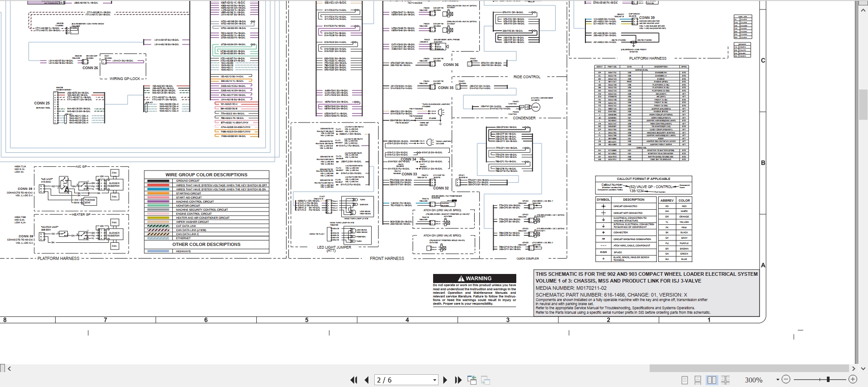Screen dimensions: 868x387
Task: Click the MEDIA NUMBER: M0170211-02 line
Action: (571, 288)
